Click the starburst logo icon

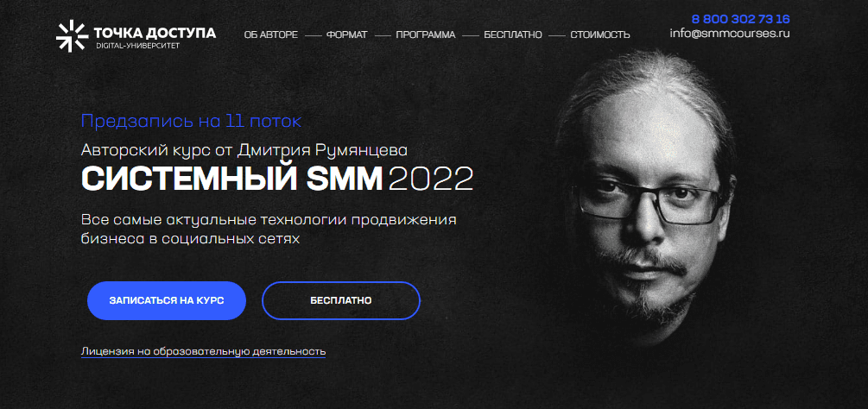point(72,36)
